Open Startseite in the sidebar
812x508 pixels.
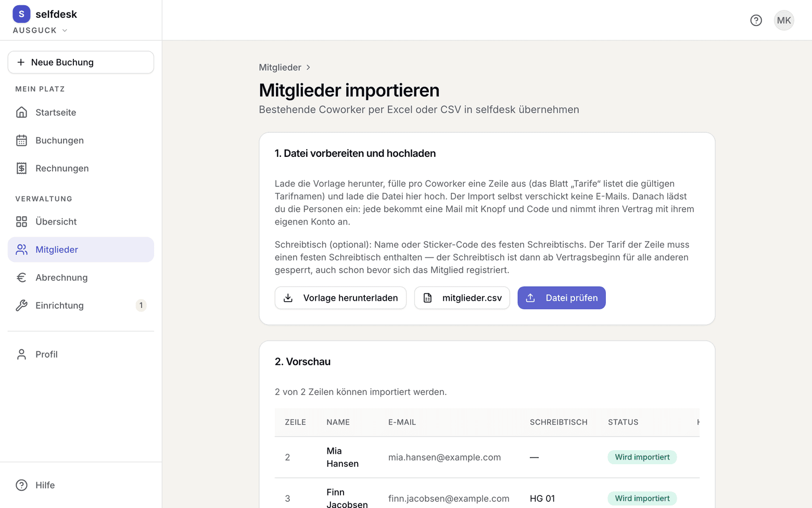point(81,113)
